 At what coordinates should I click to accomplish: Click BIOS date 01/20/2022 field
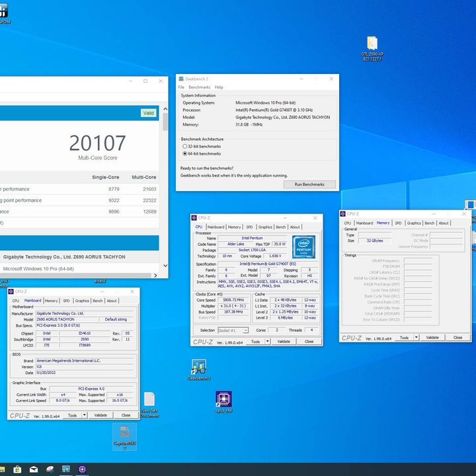tap(85, 372)
